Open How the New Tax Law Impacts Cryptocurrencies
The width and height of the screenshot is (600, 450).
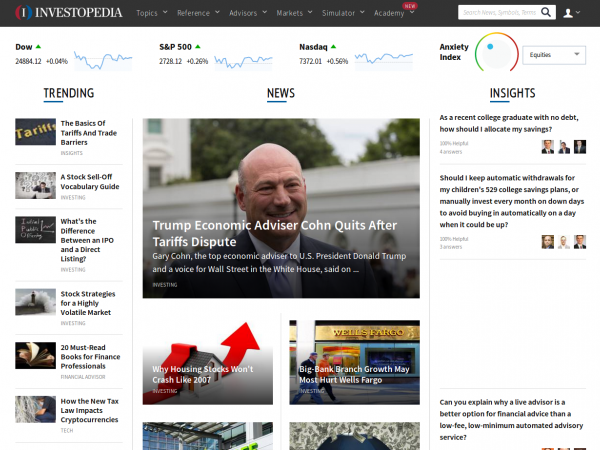(90, 410)
